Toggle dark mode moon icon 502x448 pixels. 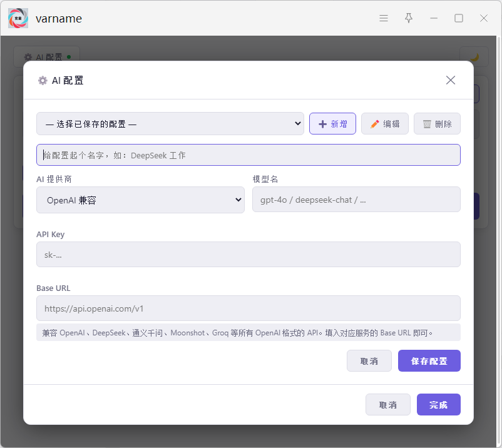tap(474, 57)
